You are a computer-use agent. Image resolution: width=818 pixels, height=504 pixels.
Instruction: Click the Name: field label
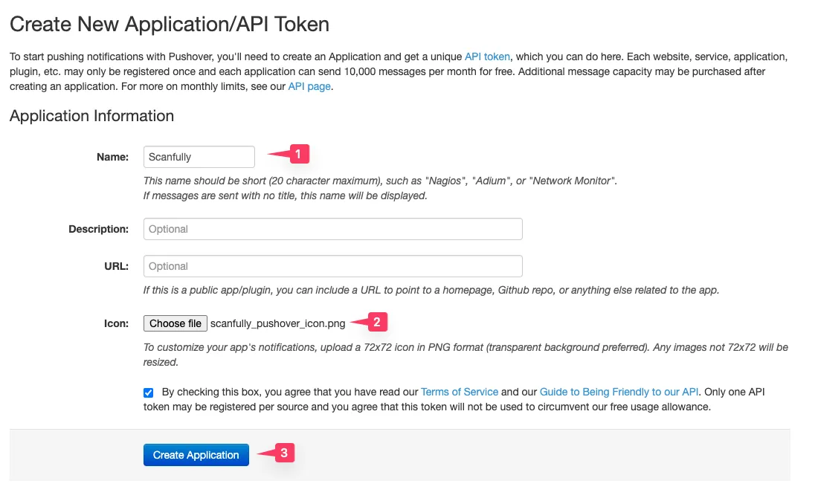click(113, 157)
